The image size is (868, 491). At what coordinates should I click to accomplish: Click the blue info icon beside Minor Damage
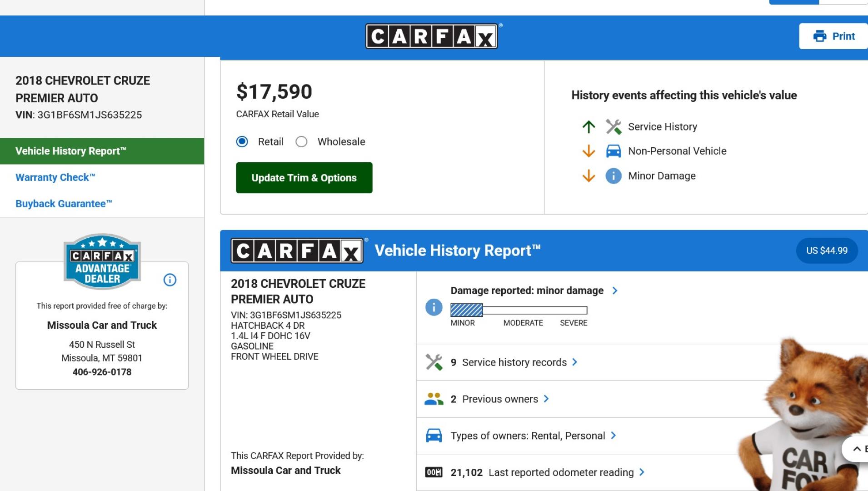pos(614,176)
